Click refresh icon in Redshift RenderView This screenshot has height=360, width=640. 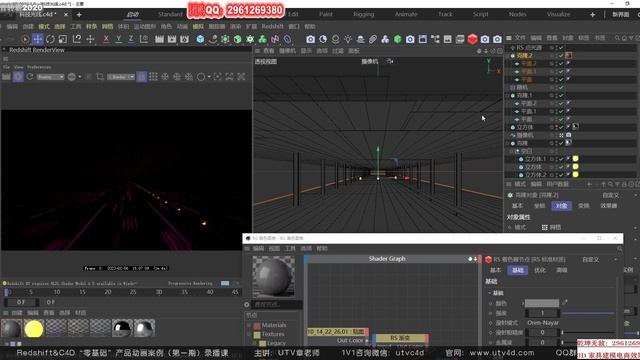point(29,77)
